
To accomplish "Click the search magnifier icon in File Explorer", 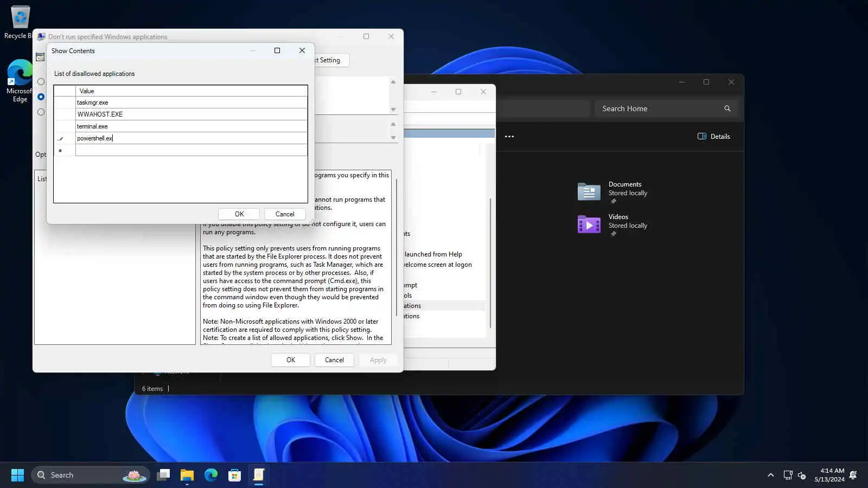I will pyautogui.click(x=727, y=108).
